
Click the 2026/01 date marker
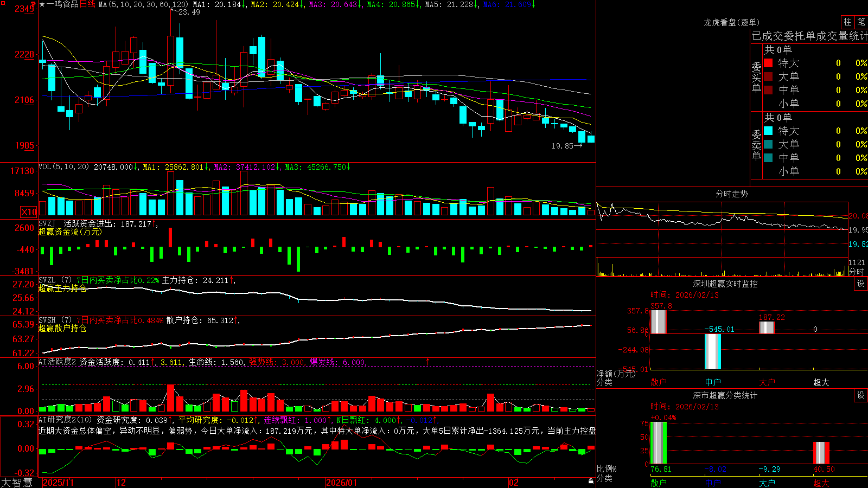click(342, 483)
